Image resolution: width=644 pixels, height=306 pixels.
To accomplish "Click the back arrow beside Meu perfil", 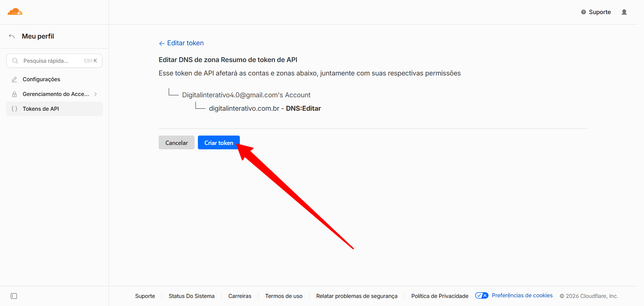I will [12, 36].
